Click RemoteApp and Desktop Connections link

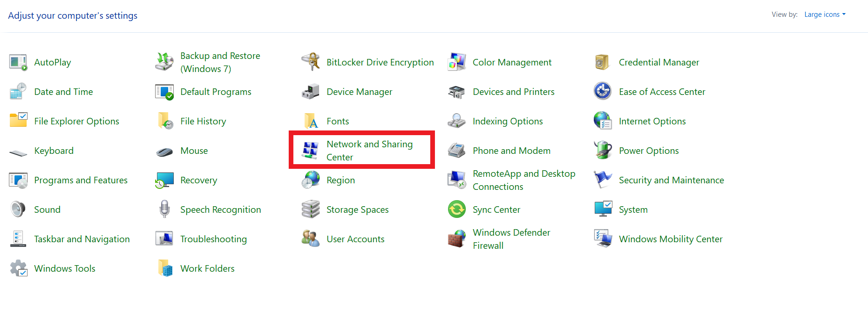[x=524, y=180]
